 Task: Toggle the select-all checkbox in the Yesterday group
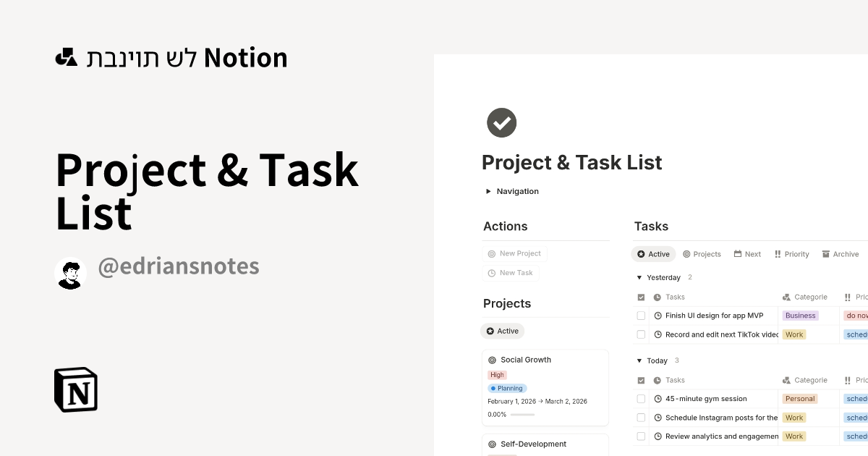639,297
